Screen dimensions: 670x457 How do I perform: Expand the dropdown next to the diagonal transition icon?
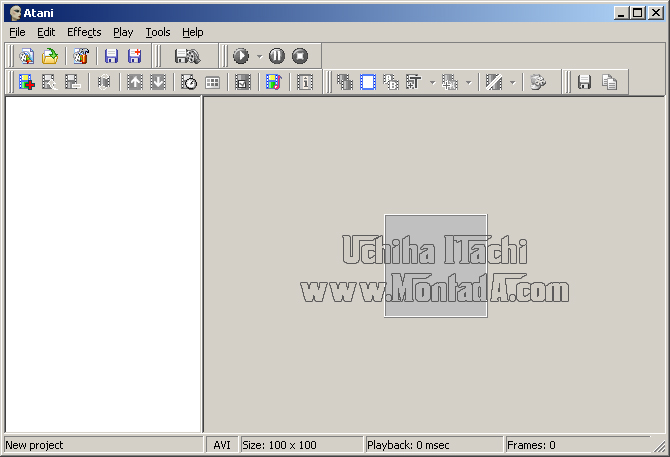(513, 82)
